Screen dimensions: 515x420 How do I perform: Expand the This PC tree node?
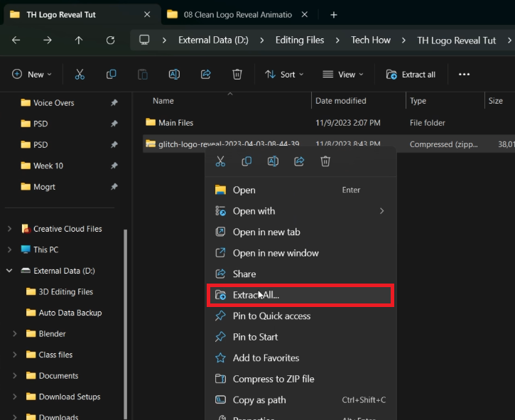coord(9,249)
